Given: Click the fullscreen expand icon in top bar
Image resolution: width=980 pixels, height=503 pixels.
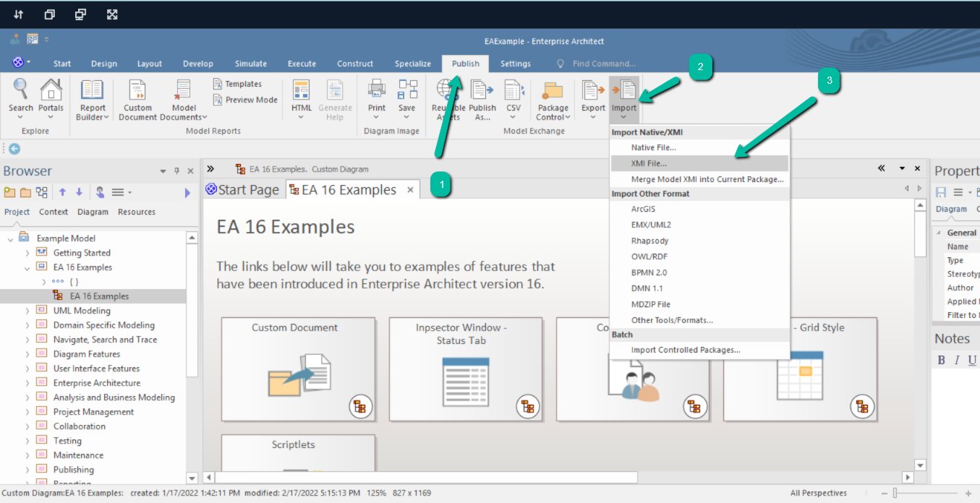Looking at the screenshot, I should point(111,14).
